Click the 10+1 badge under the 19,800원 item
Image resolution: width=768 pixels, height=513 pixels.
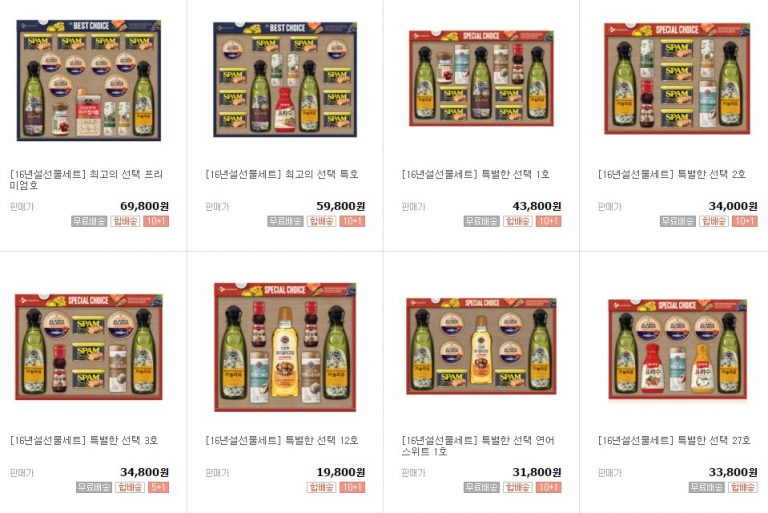tap(352, 487)
